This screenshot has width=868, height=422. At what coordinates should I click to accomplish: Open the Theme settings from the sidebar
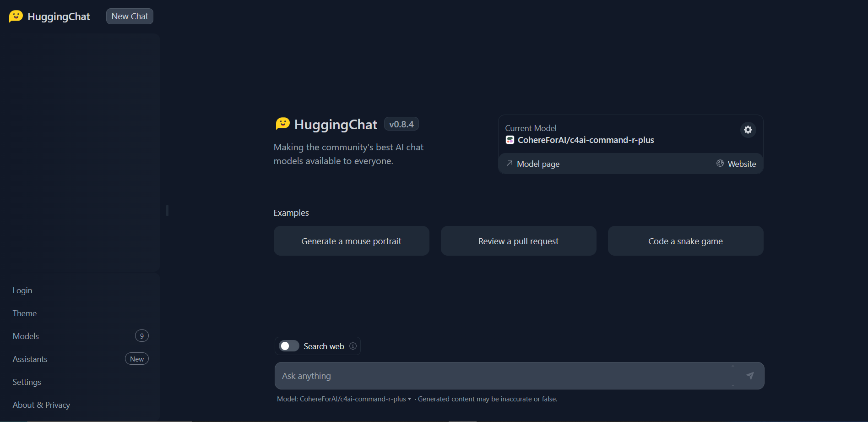coord(24,313)
